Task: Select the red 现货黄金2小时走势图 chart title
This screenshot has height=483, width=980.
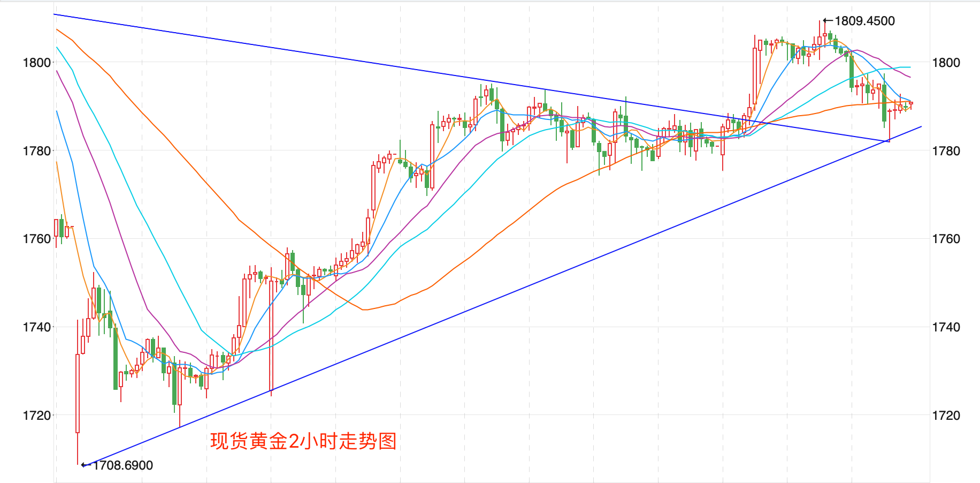Action: (x=303, y=441)
